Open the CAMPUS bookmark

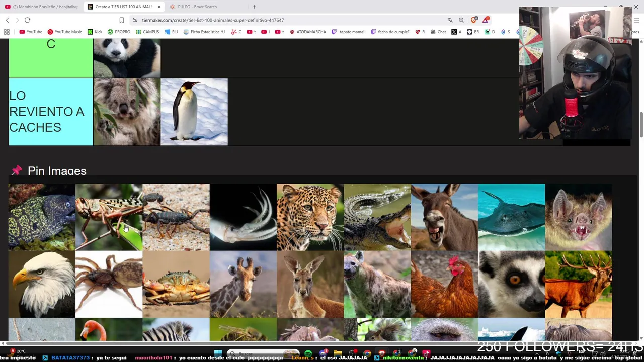pos(147,32)
